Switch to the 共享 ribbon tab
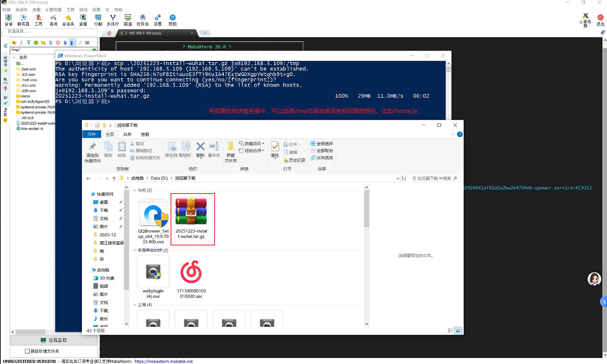This screenshot has width=607, height=364. [x=127, y=134]
